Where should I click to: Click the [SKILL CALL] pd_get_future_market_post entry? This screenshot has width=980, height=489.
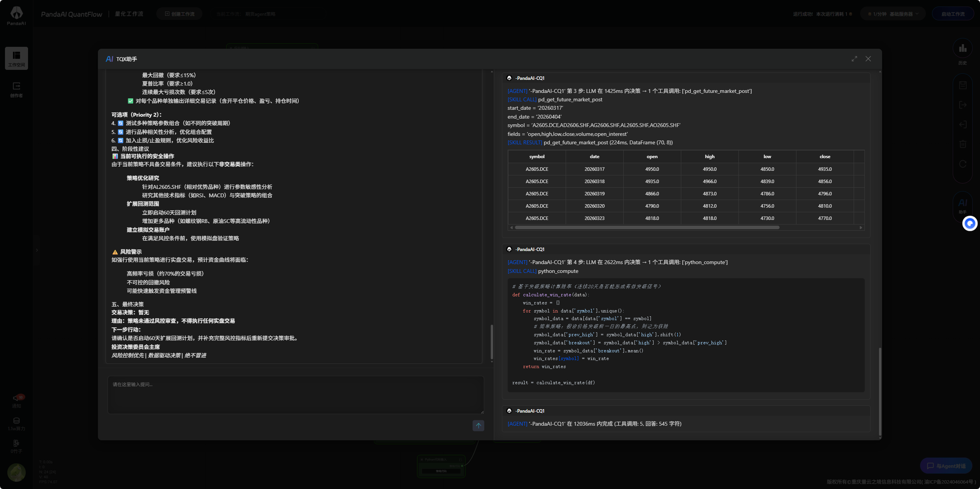[555, 99]
